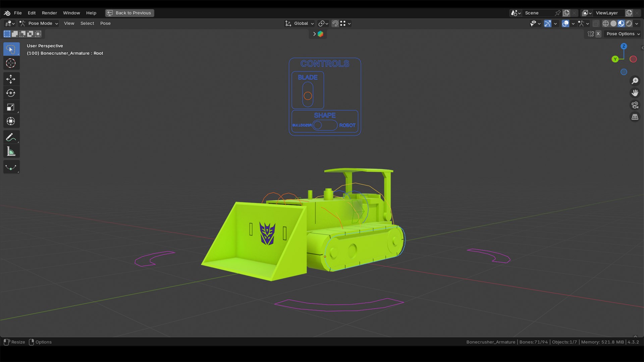This screenshot has width=644, height=362.
Task: Toggle X-axis mirror button
Action: (598, 34)
